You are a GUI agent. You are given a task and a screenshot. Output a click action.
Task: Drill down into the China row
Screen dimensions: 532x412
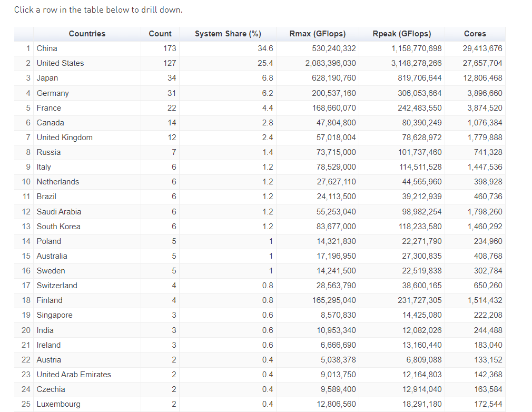pos(47,48)
